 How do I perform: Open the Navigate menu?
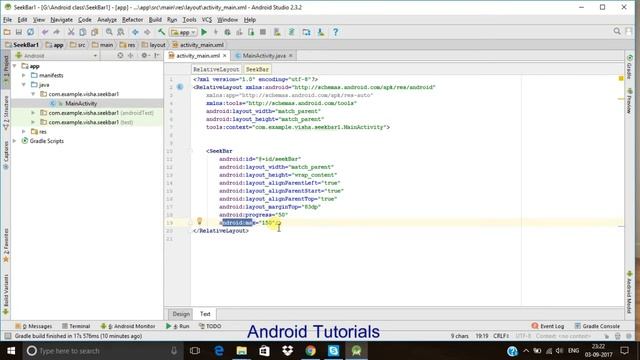click(x=61, y=20)
